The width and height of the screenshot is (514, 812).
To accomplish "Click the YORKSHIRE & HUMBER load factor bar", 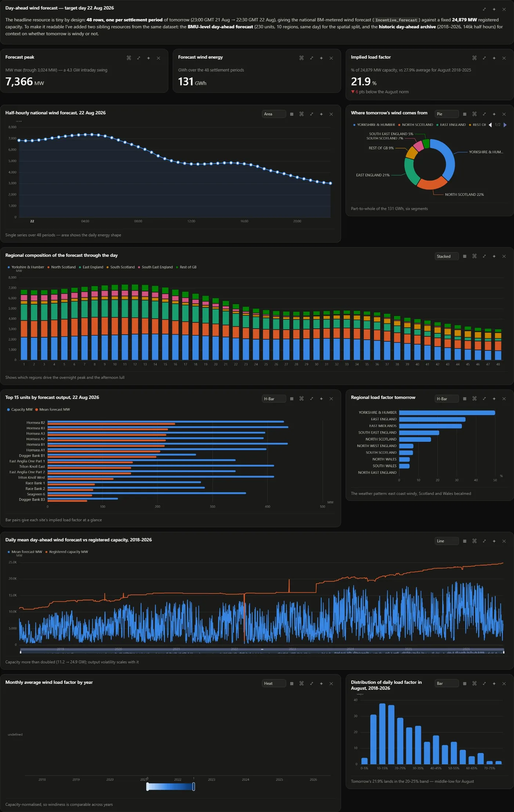I will pos(447,413).
